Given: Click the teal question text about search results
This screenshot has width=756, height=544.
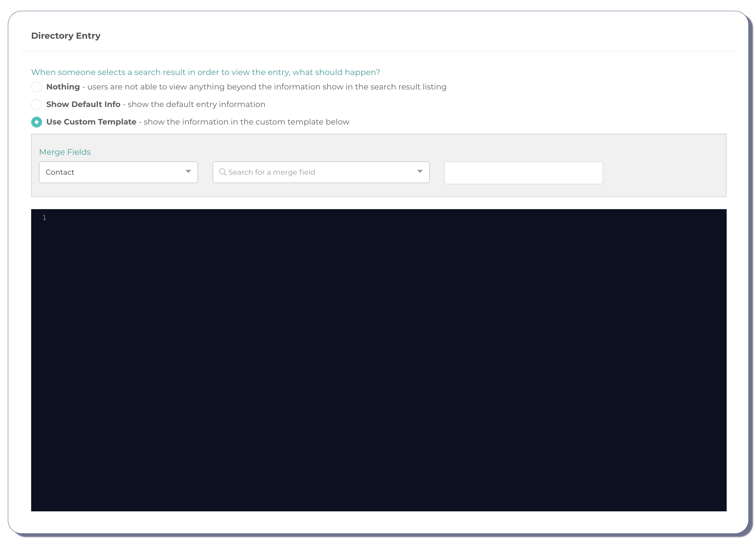Looking at the screenshot, I should 206,72.
